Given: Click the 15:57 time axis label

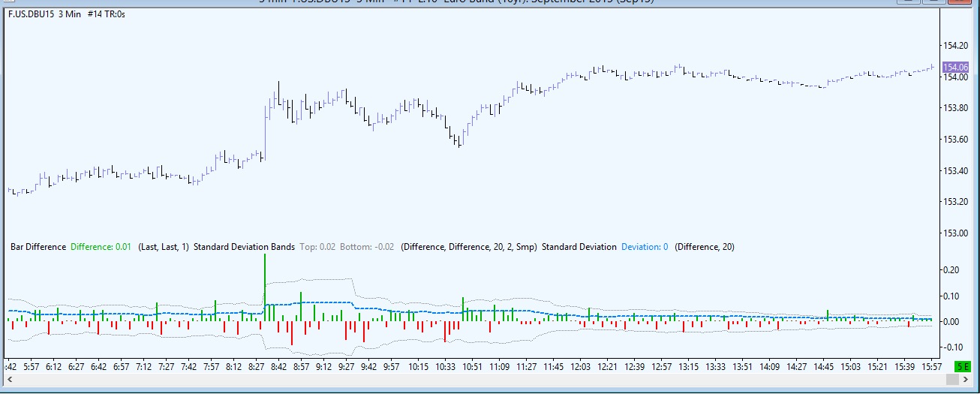Looking at the screenshot, I should pyautogui.click(x=931, y=367).
